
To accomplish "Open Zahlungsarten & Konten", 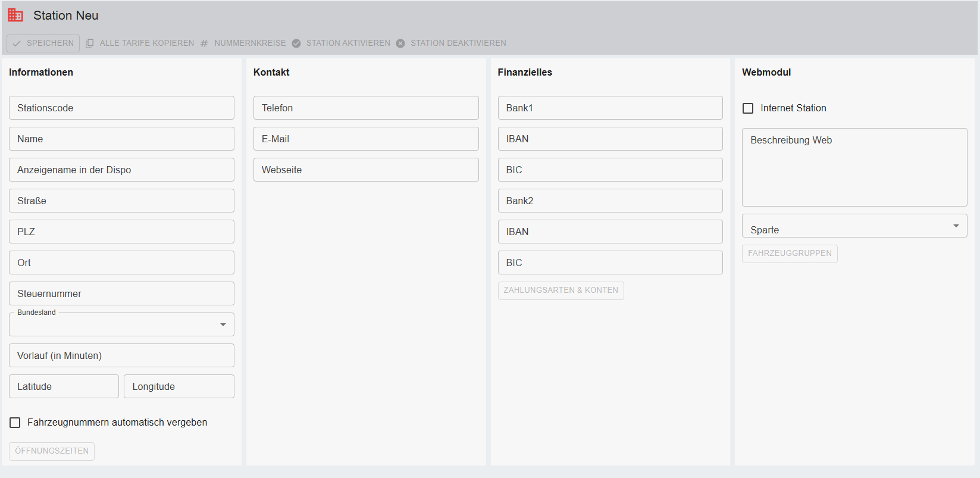I will (561, 290).
